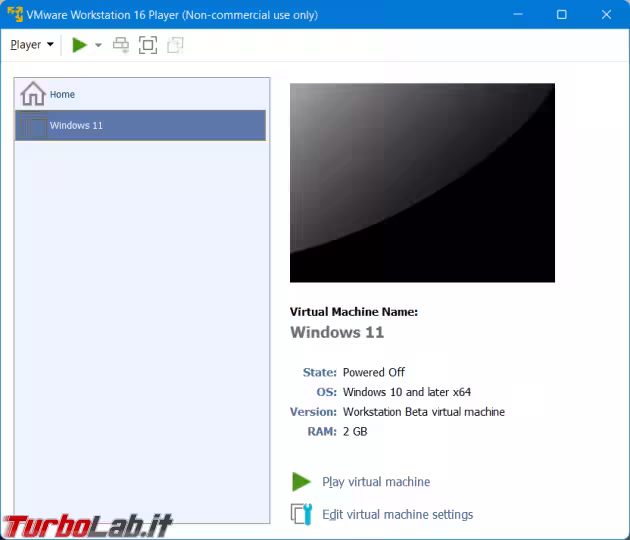Image resolution: width=630 pixels, height=540 pixels.
Task: Click the Windows 11 VM list icon
Action: 34,126
